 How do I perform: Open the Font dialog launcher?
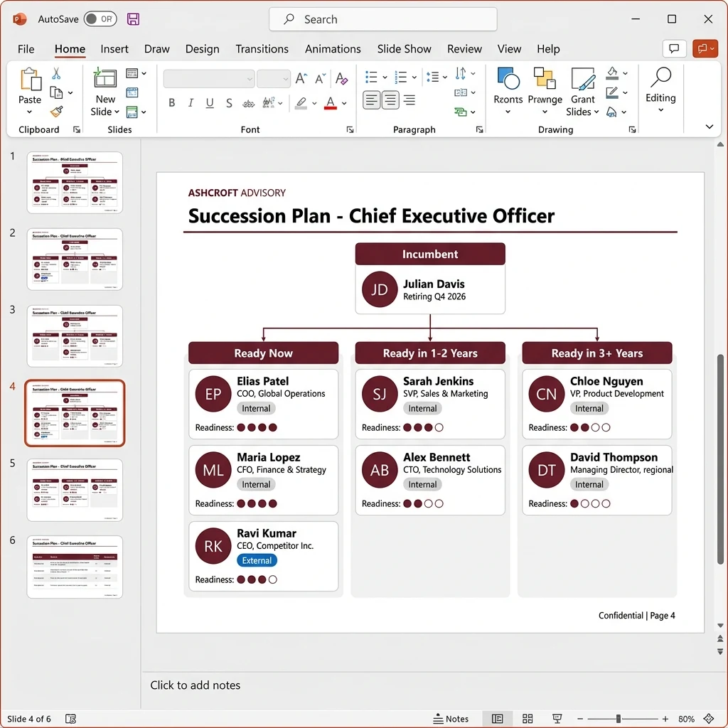[350, 129]
